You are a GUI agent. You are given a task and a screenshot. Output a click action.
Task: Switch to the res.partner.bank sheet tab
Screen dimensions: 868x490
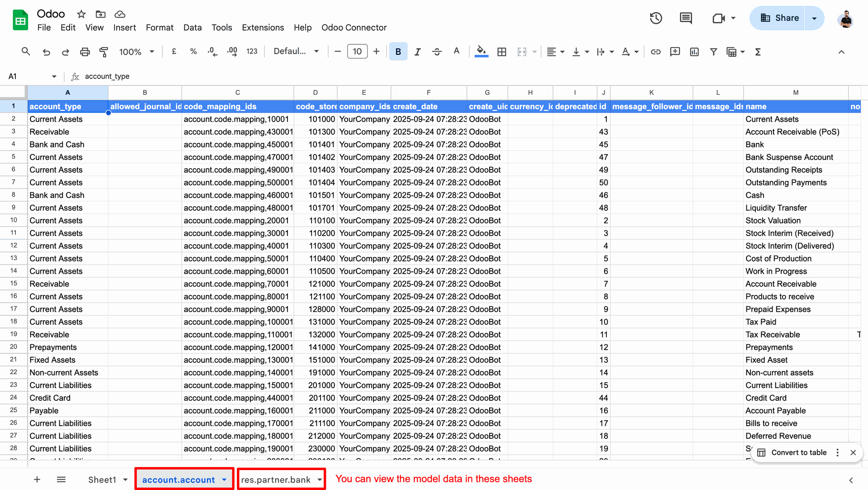coord(275,480)
